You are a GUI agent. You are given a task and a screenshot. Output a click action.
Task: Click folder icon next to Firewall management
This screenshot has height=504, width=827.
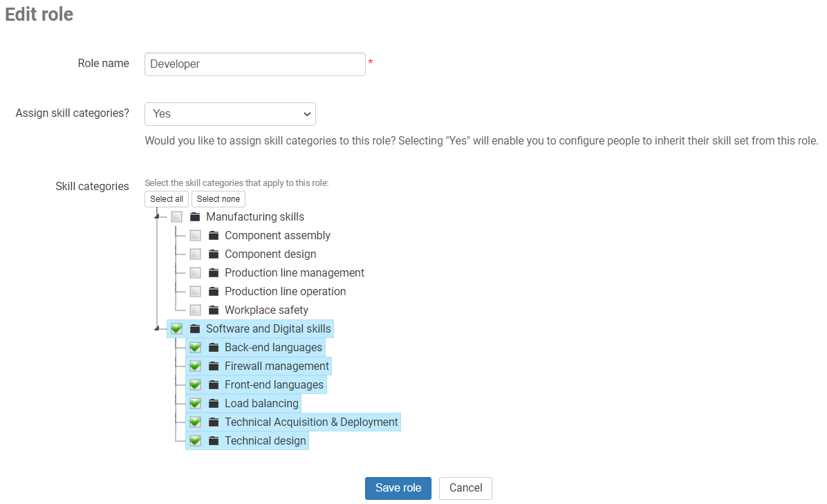point(214,366)
